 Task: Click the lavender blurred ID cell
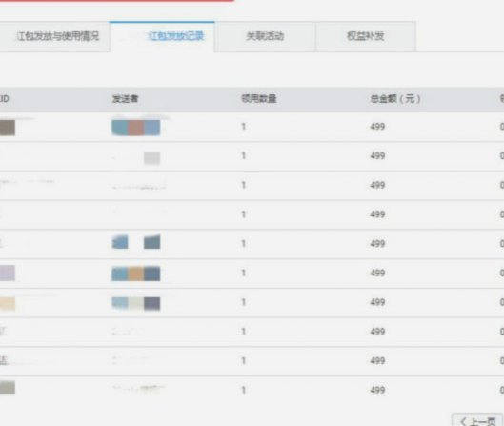[x=8, y=274]
